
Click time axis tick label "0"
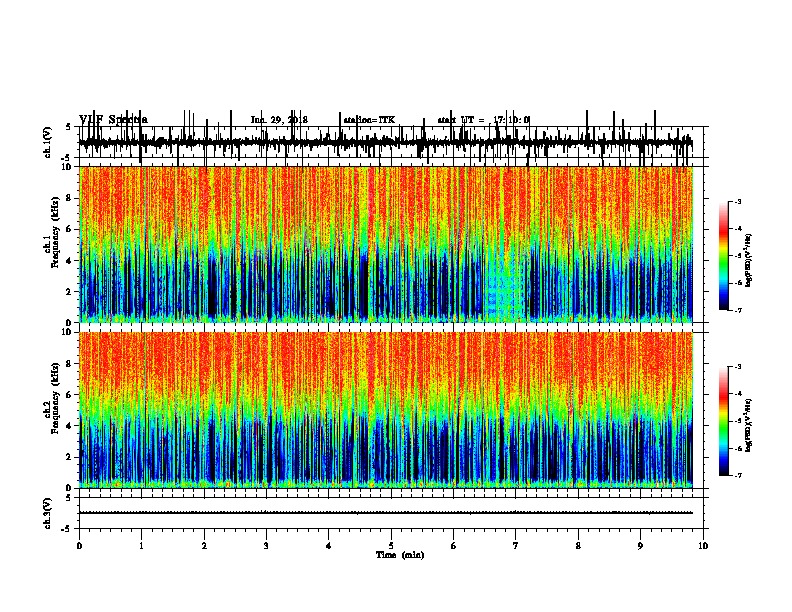tap(79, 546)
